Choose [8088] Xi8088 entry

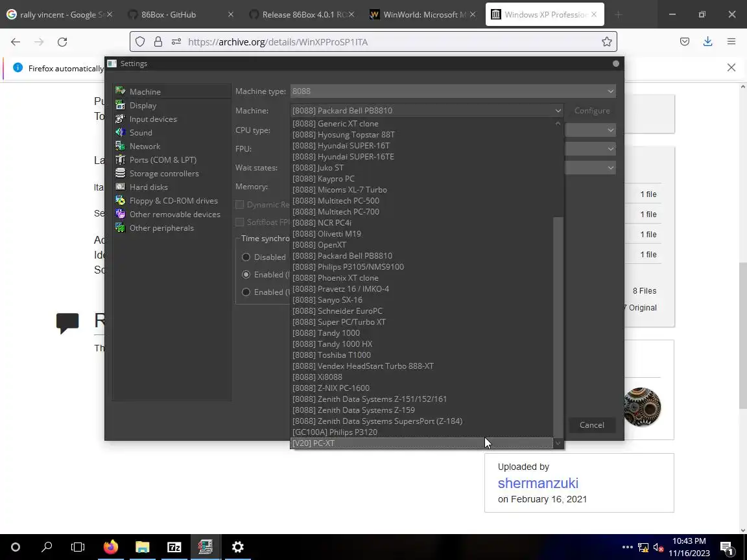point(421,377)
